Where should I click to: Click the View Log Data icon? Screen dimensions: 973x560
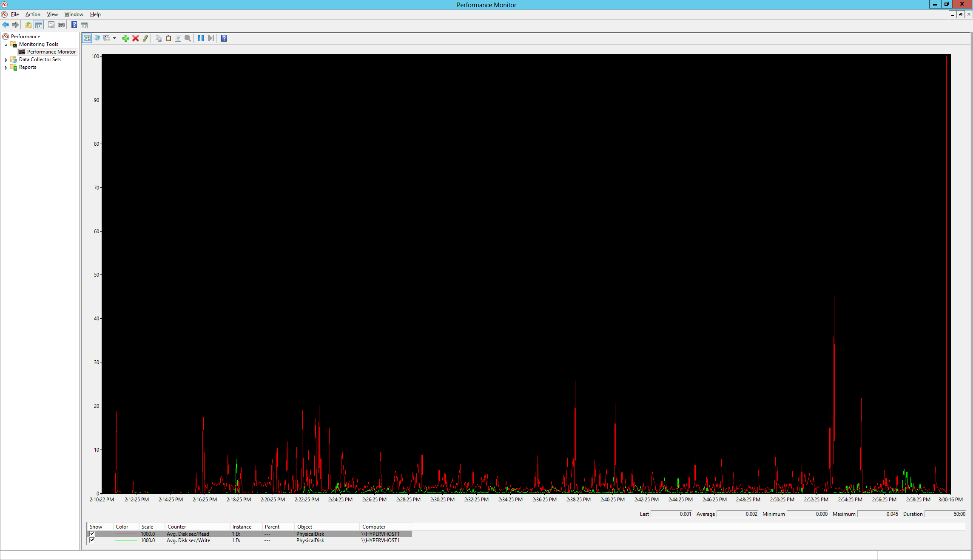[97, 38]
